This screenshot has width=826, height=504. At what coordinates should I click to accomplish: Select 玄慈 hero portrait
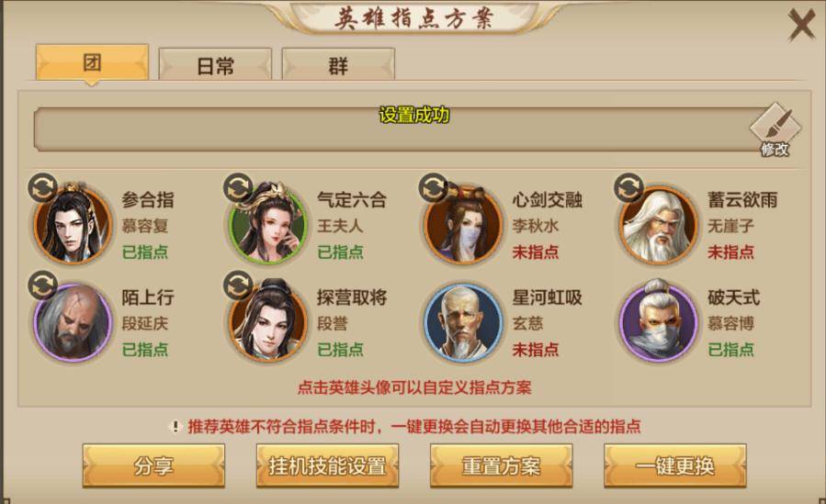coord(463,322)
